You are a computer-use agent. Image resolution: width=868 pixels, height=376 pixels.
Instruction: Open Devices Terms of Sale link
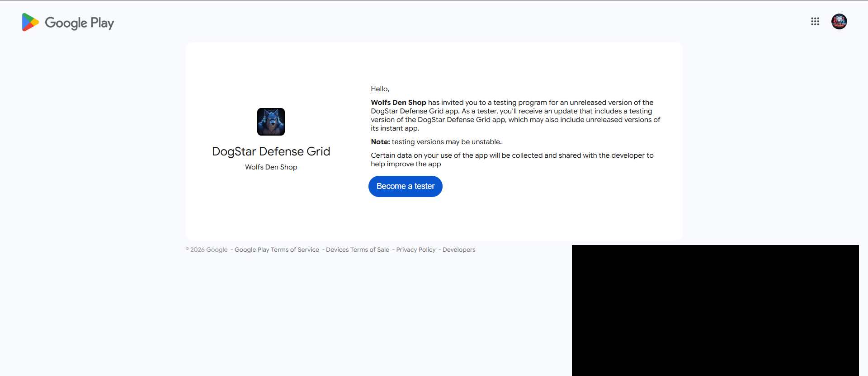coord(357,250)
